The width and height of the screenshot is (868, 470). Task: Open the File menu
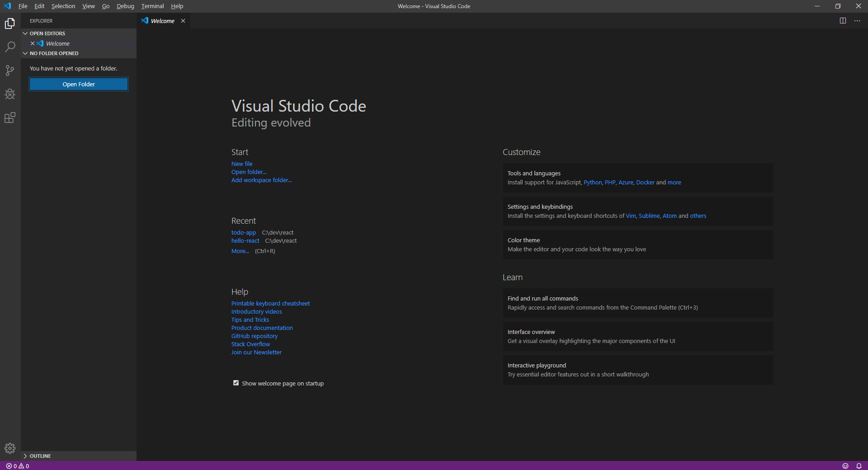tap(23, 6)
